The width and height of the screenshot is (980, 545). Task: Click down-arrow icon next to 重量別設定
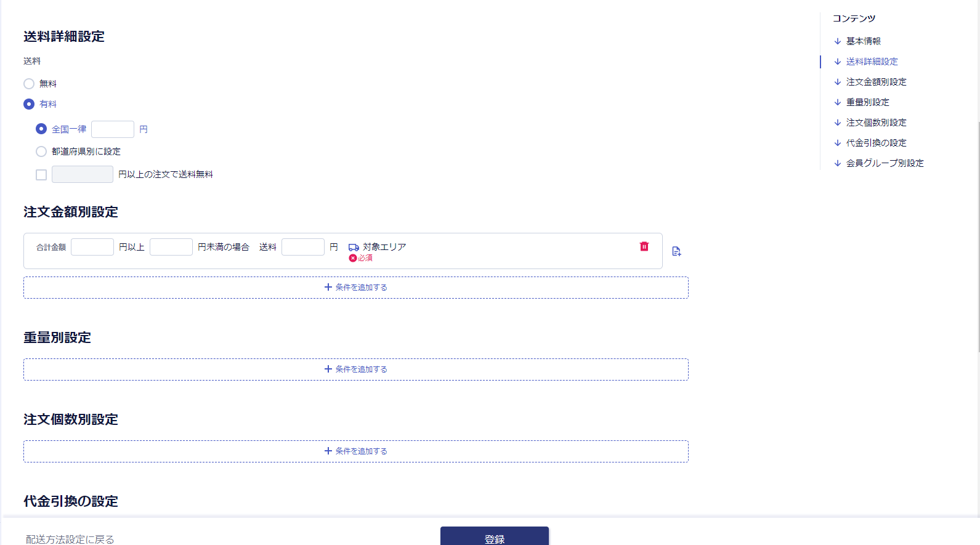pos(837,102)
